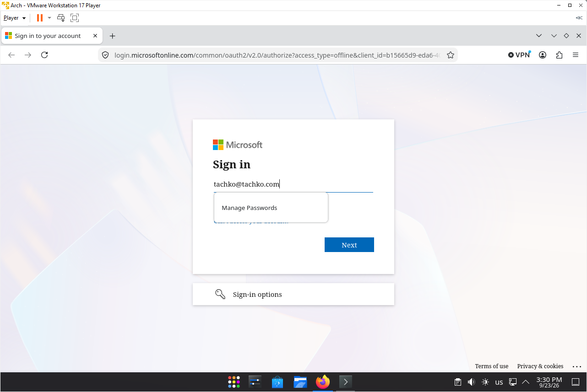Focus the login.microsoftonline.com address bar

(x=277, y=55)
